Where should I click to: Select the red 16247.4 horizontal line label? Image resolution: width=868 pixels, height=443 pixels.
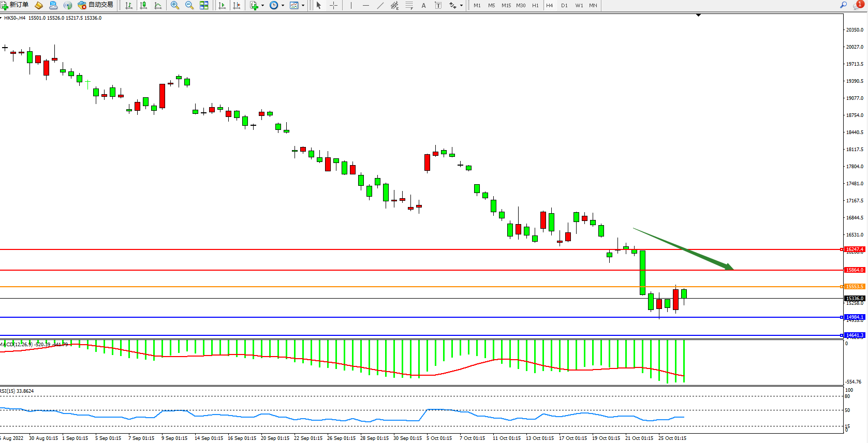coord(854,249)
